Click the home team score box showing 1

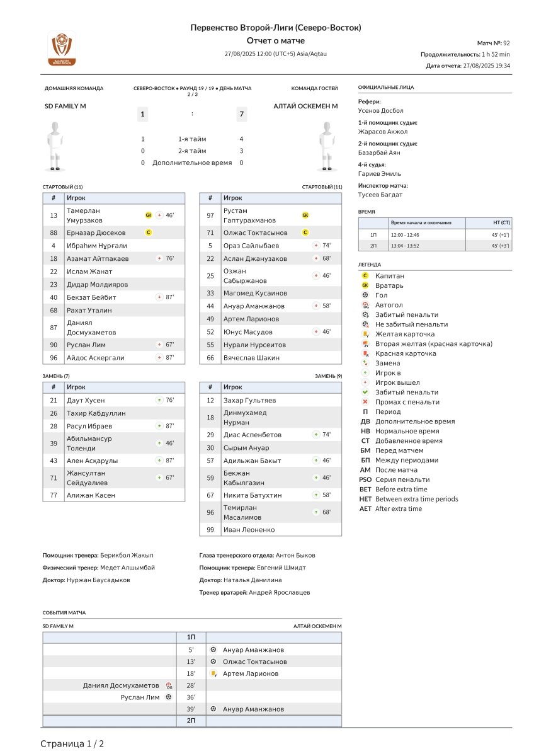(143, 114)
